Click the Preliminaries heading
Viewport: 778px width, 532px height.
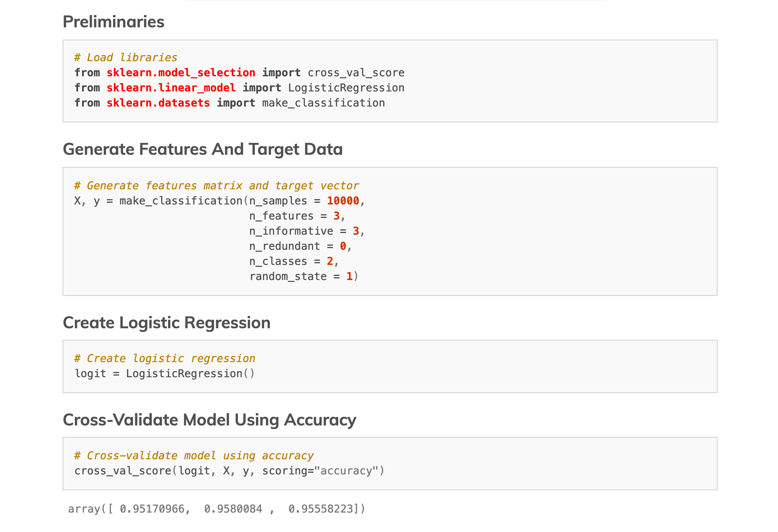point(113,22)
